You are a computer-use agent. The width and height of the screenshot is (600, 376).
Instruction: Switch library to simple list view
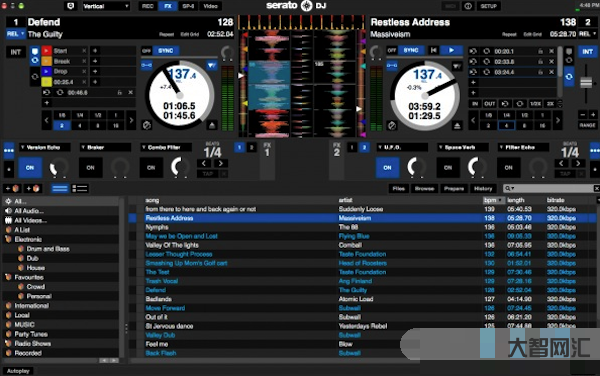point(60,189)
